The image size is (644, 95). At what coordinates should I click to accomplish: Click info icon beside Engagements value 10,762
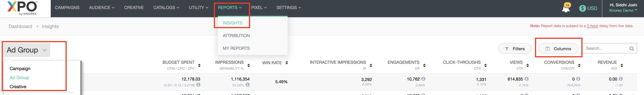(423, 79)
